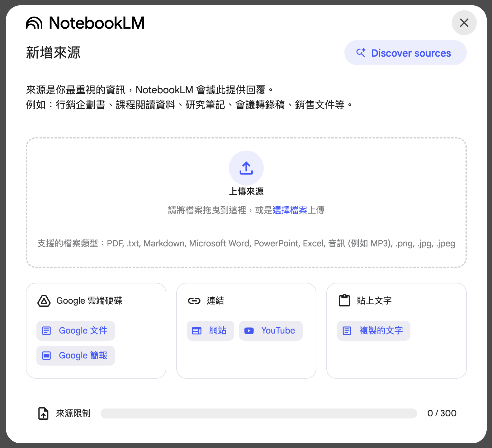Add a Google 簡報 source
Viewport: 492px width, 448px height.
[76, 355]
